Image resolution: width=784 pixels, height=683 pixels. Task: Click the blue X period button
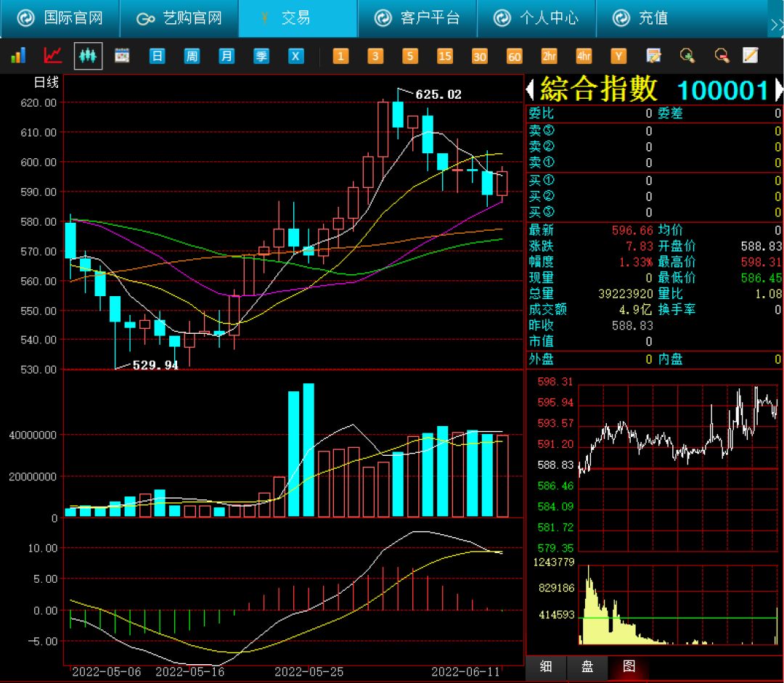(296, 56)
